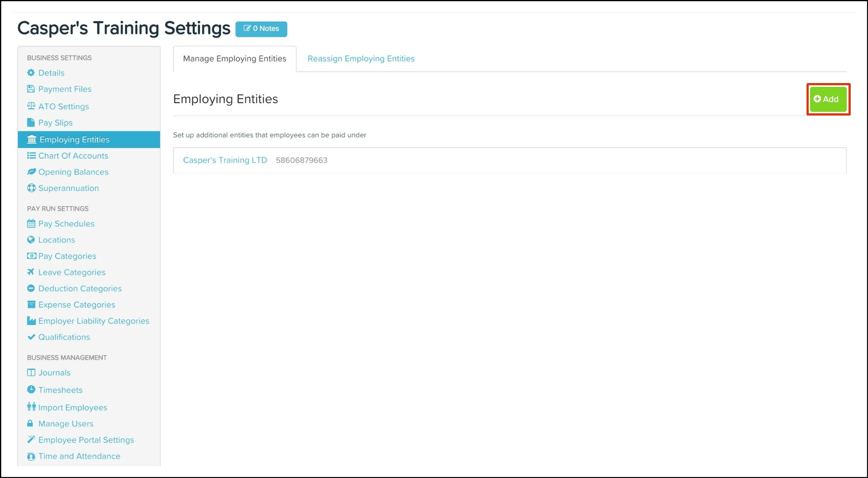Switch to Reassign Employing Entities tab
This screenshot has width=868, height=478.
(361, 58)
